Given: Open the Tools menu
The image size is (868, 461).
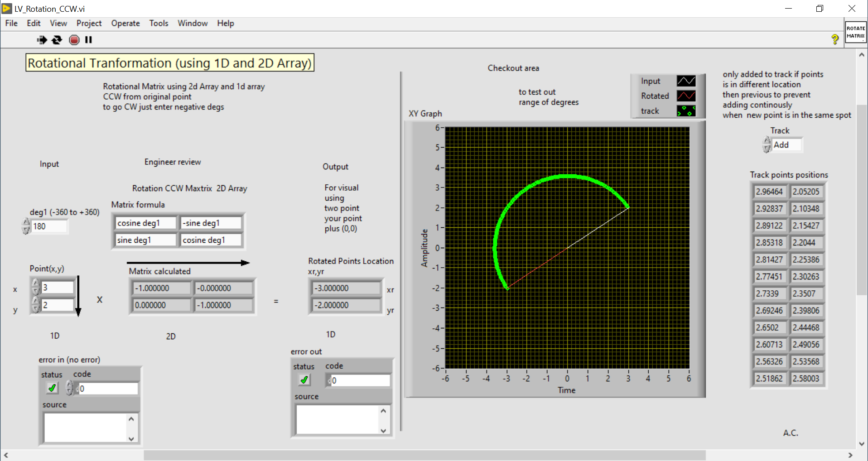Looking at the screenshot, I should point(159,23).
